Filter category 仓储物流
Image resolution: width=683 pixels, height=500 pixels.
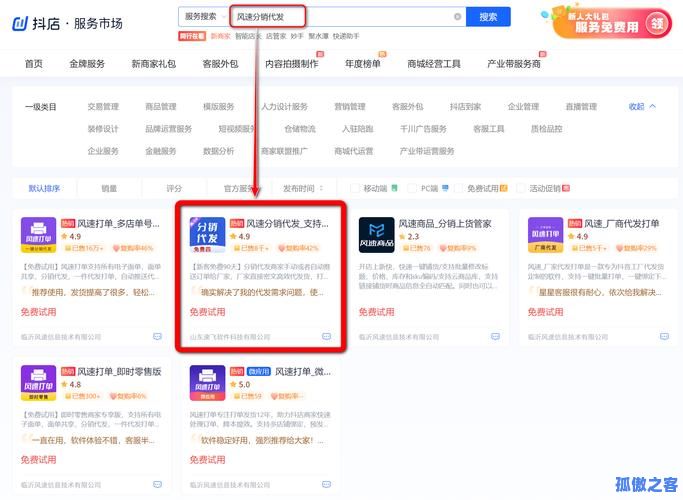300,129
